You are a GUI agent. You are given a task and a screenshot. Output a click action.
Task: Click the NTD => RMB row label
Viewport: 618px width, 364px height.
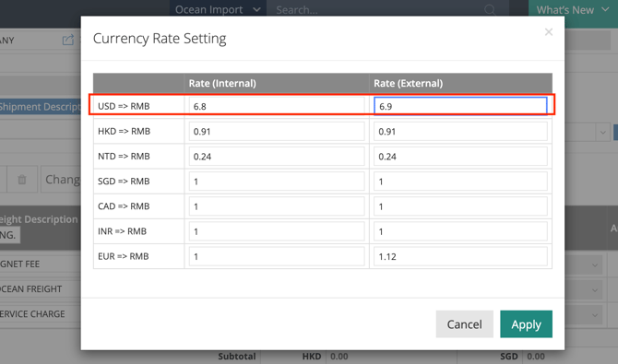point(124,157)
